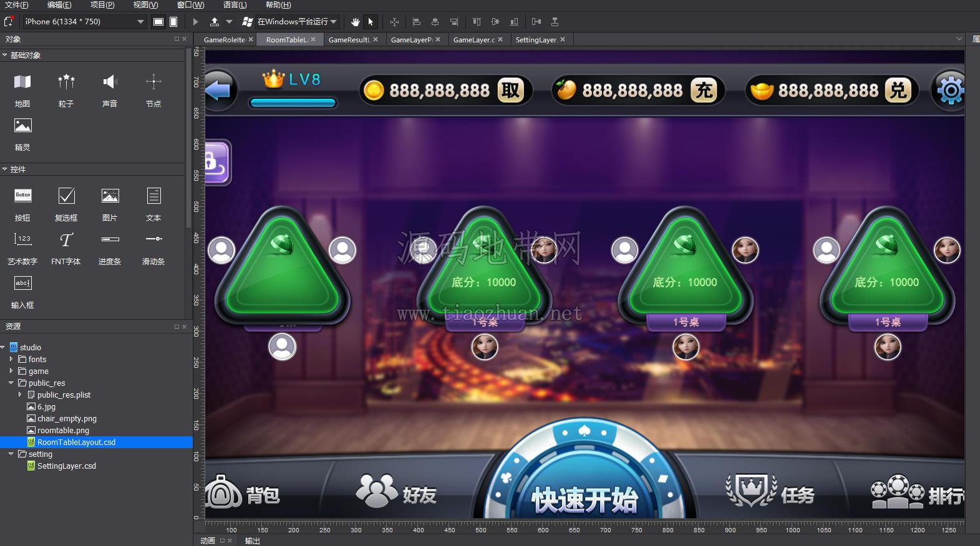
Task: Click the play preview button
Action: [x=195, y=22]
